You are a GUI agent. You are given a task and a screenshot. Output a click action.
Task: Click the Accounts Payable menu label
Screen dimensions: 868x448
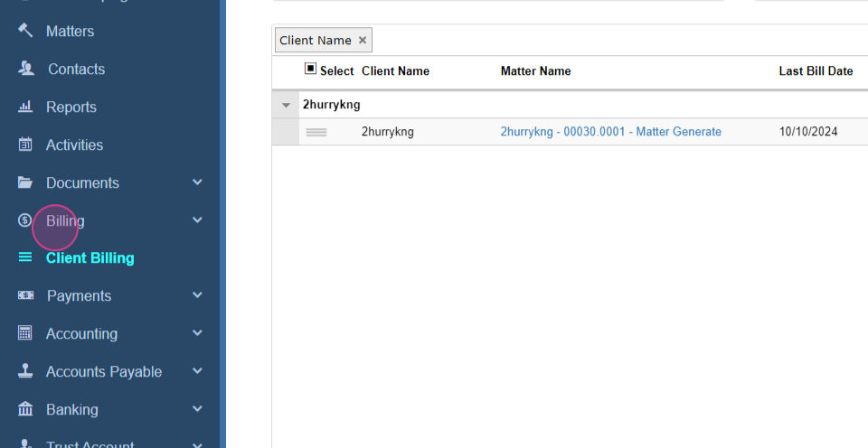pos(104,371)
